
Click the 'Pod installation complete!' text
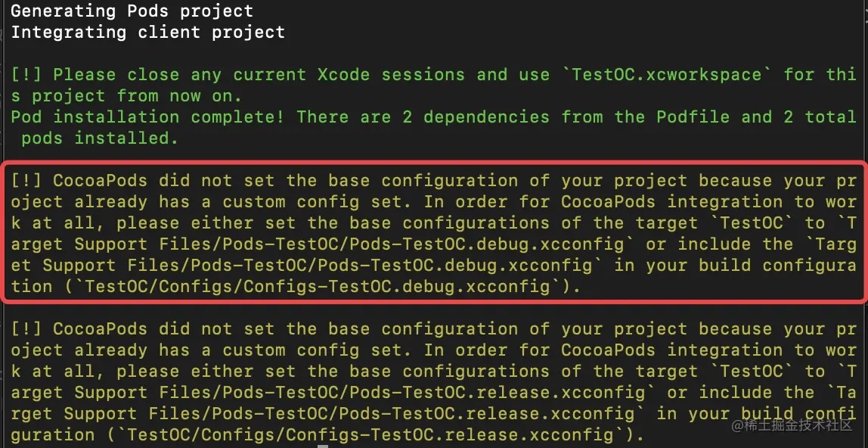tap(147, 117)
